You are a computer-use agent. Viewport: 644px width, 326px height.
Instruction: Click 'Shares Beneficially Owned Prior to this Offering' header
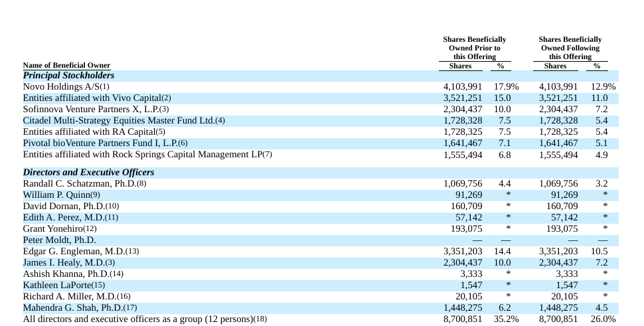[475, 48]
